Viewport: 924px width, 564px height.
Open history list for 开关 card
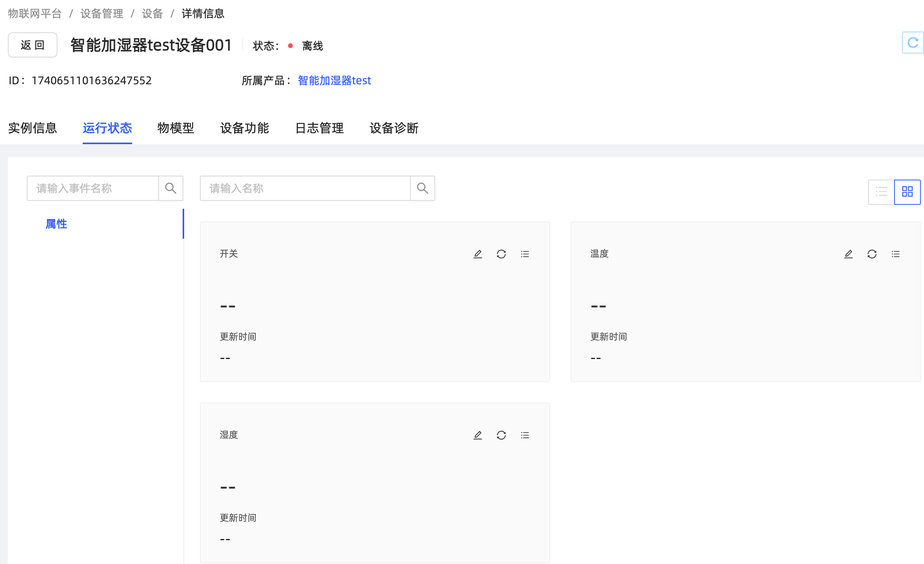click(x=525, y=254)
